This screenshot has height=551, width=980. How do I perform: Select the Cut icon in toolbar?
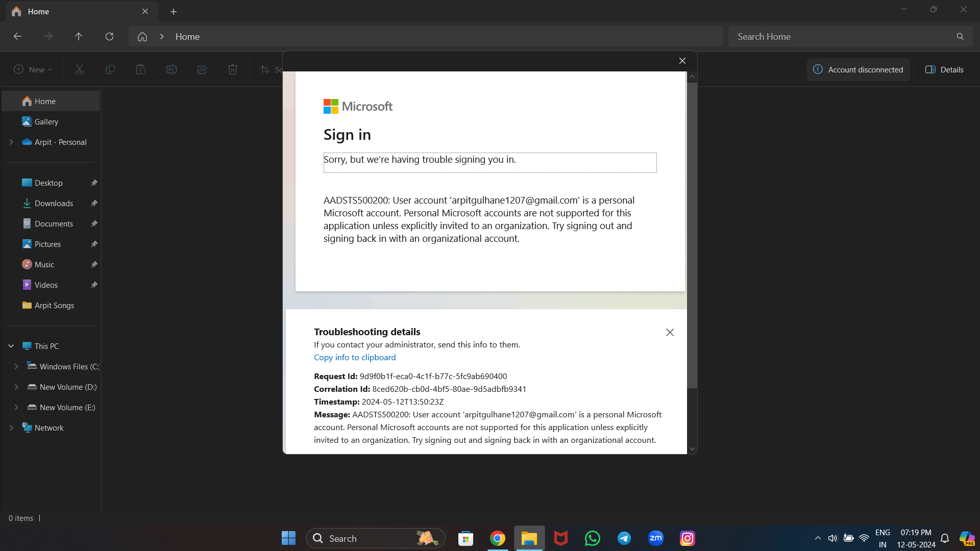pyautogui.click(x=79, y=69)
